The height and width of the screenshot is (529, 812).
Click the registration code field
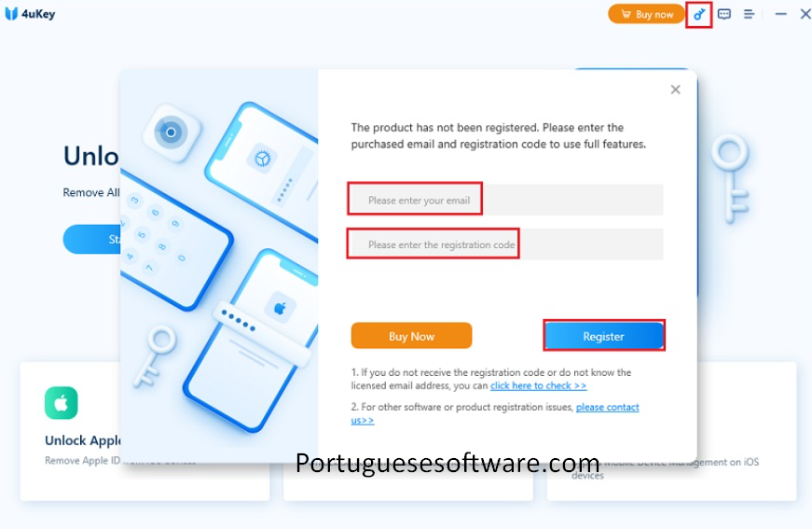point(505,244)
